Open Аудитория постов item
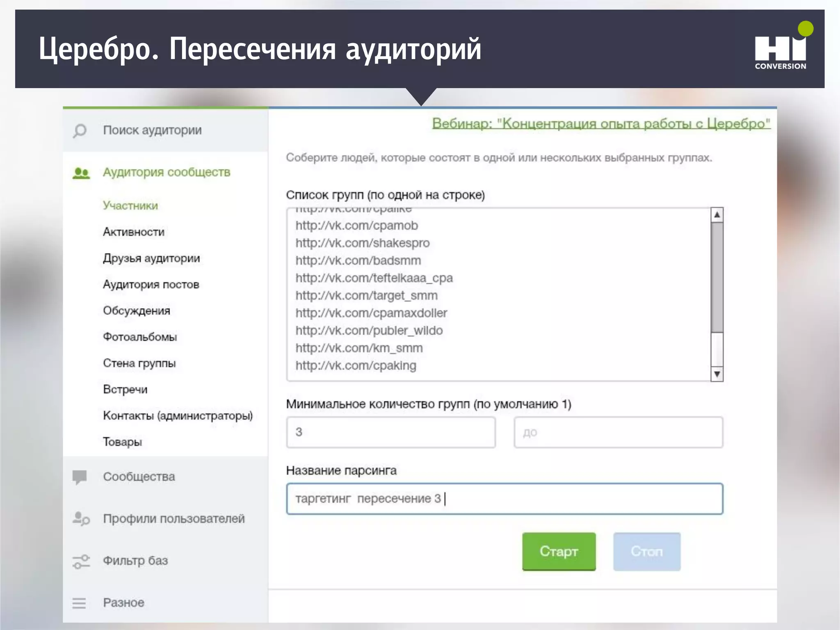 151,284
